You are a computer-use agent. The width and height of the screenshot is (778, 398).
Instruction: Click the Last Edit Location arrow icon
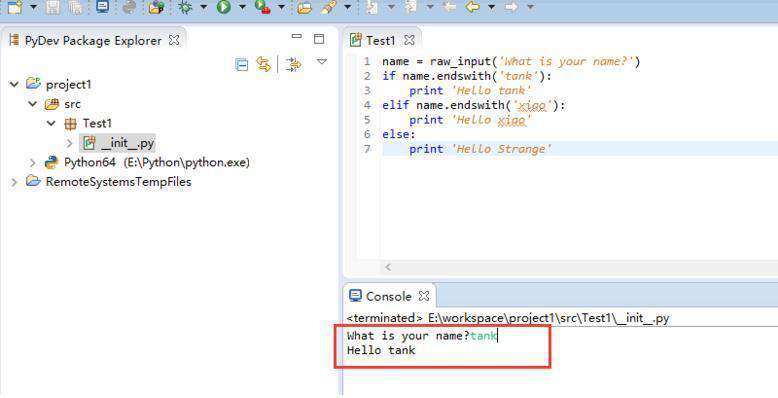(x=450, y=7)
